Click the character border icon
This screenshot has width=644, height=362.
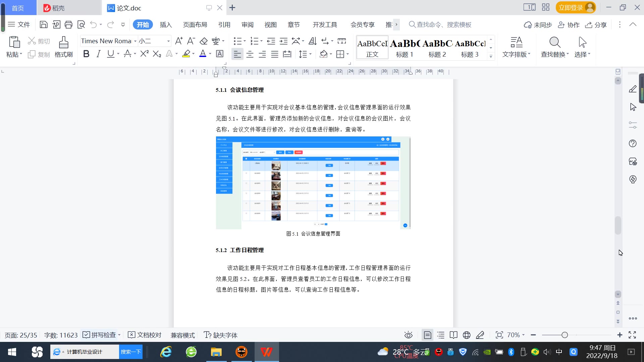(220, 54)
